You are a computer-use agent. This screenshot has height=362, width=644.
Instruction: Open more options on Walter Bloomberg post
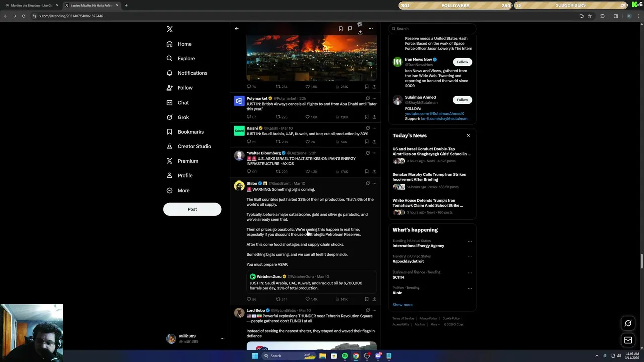tap(374, 153)
